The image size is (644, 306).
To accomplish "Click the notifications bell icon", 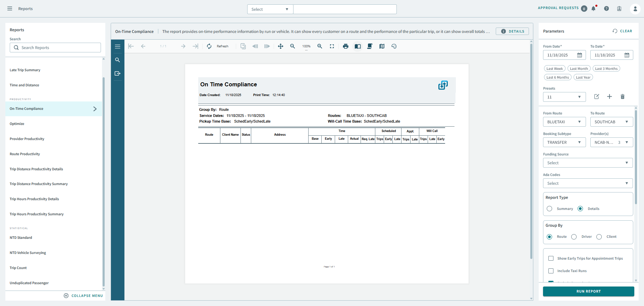I will pos(594,8).
